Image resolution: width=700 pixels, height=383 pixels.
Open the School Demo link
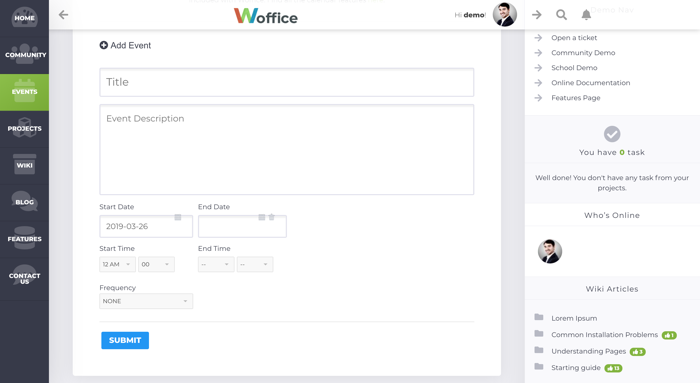(574, 68)
